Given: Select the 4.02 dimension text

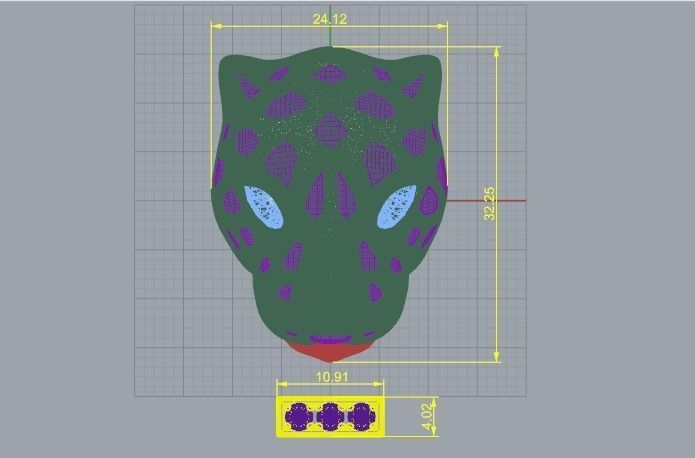Looking at the screenshot, I should click(426, 417).
